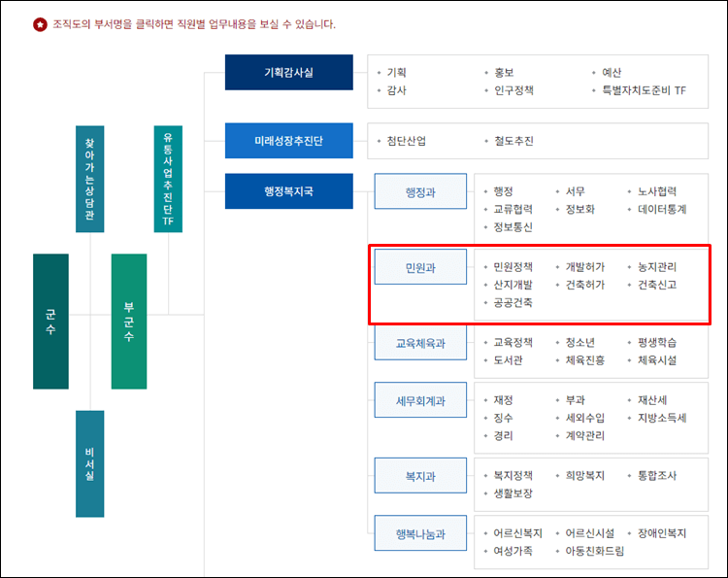Click the 계약관리 team item
This screenshot has width=728, height=578.
[x=585, y=435]
